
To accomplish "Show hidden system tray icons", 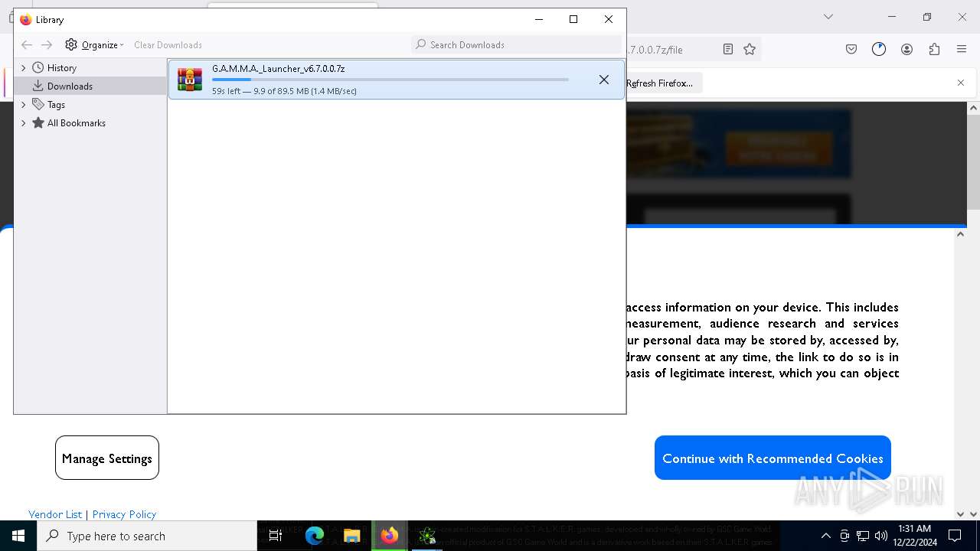I will tap(825, 536).
